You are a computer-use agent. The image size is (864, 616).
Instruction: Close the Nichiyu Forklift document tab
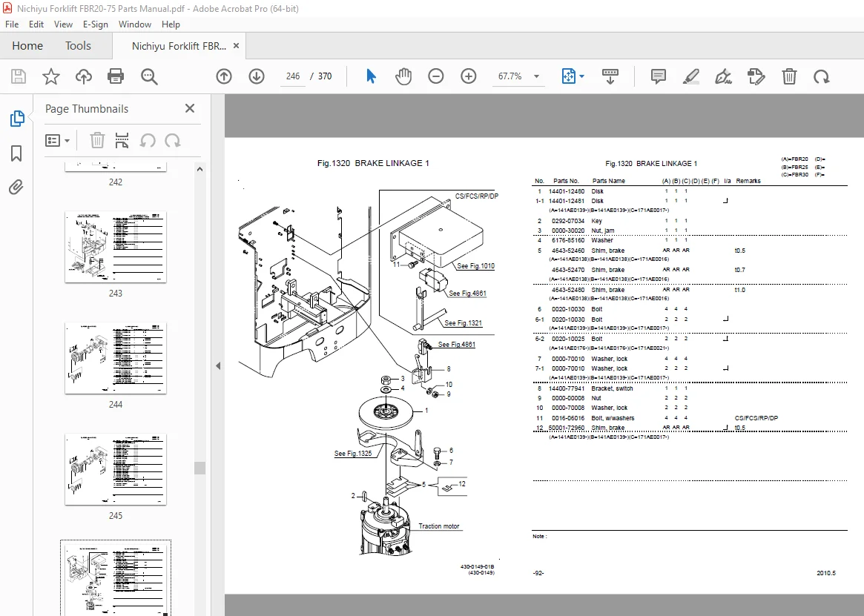pos(237,46)
